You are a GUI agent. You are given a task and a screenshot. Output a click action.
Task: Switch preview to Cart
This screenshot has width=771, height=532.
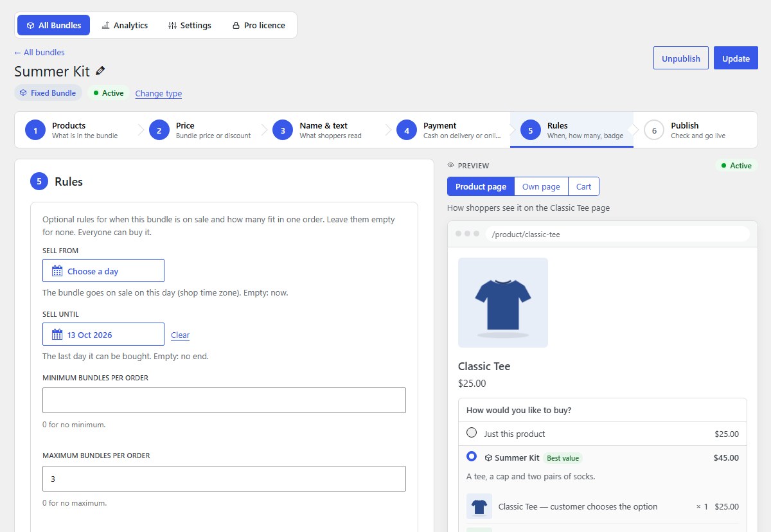pos(583,186)
